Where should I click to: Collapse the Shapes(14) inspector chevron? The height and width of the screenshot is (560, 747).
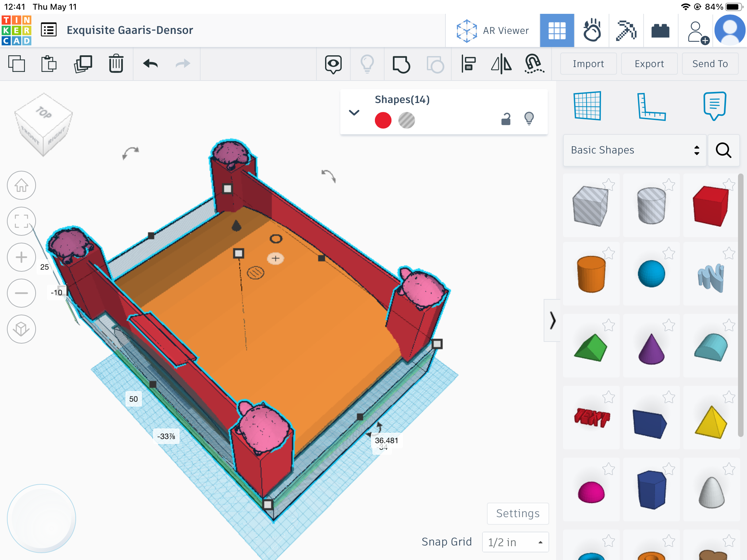pyautogui.click(x=354, y=113)
